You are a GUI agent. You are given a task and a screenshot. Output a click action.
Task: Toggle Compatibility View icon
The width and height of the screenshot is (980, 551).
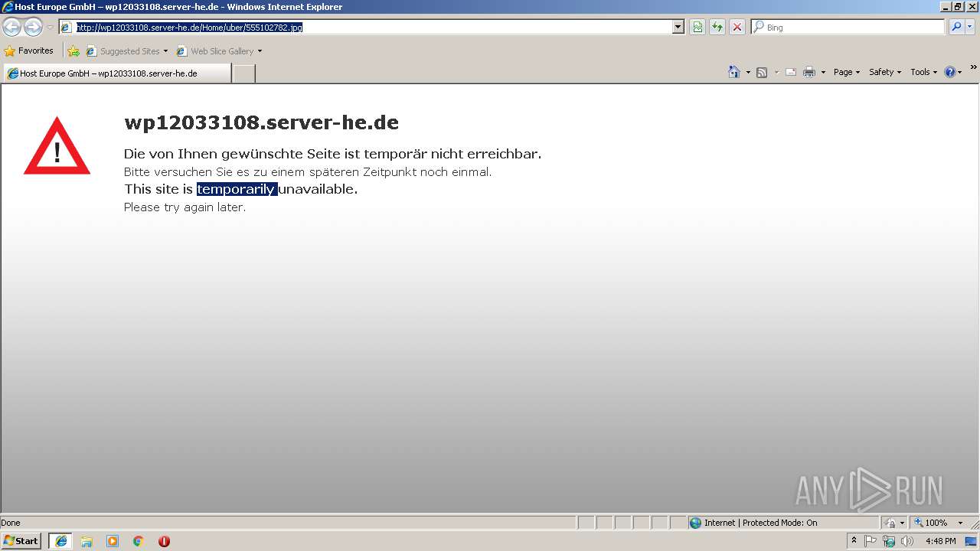697,28
